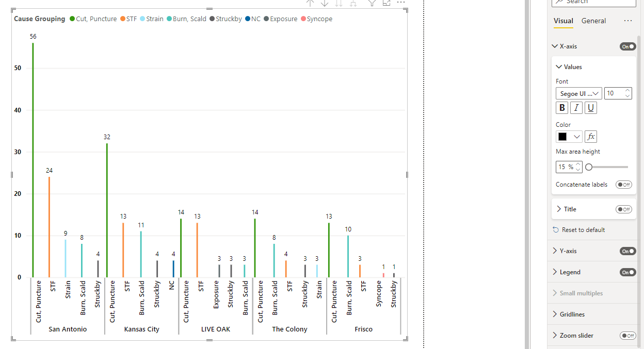Increase font size with up stepper
Viewport: 644px width, 349px height.
(628, 91)
